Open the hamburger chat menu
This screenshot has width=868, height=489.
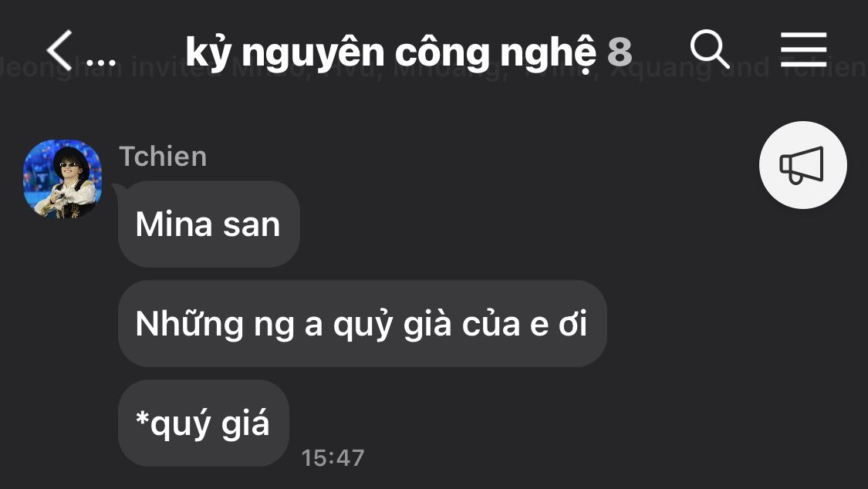point(803,50)
